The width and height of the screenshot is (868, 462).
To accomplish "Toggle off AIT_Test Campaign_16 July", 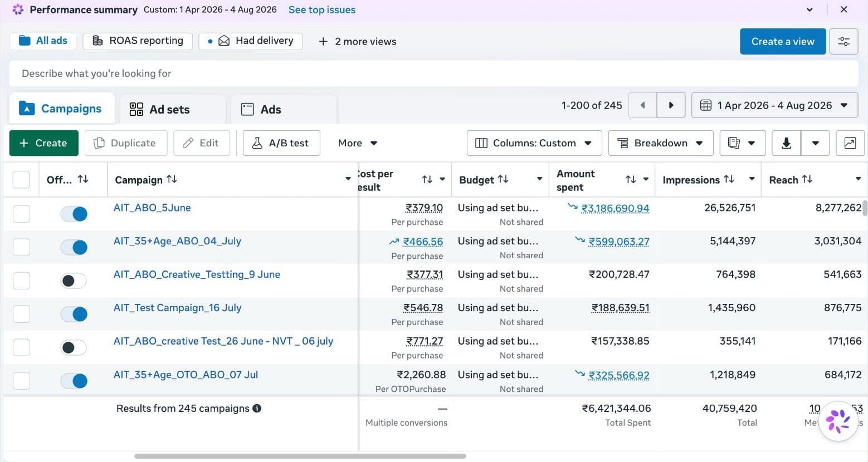I will coord(74,314).
